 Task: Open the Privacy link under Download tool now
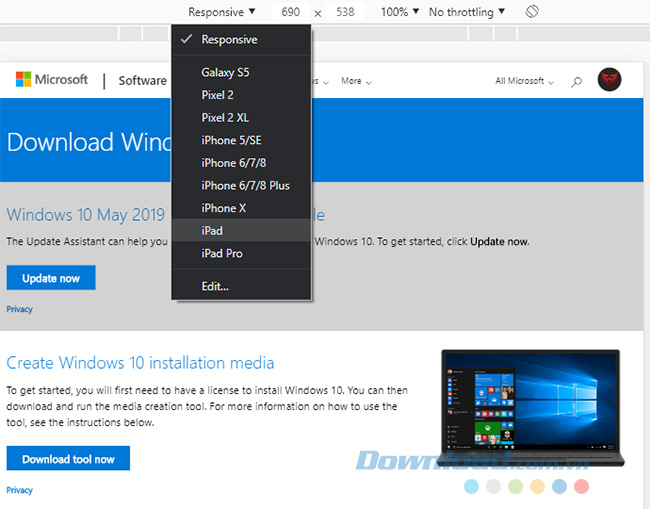19,490
